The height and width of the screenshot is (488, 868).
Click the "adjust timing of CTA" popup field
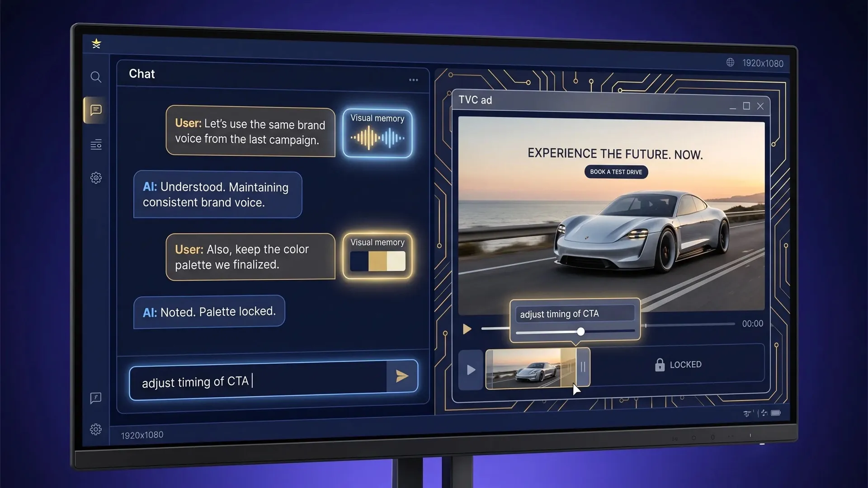[x=575, y=314]
